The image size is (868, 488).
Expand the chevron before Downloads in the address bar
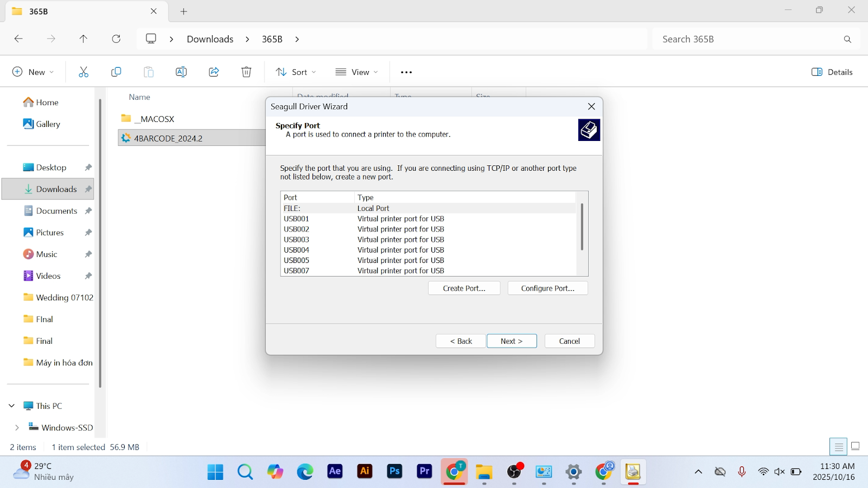point(171,39)
